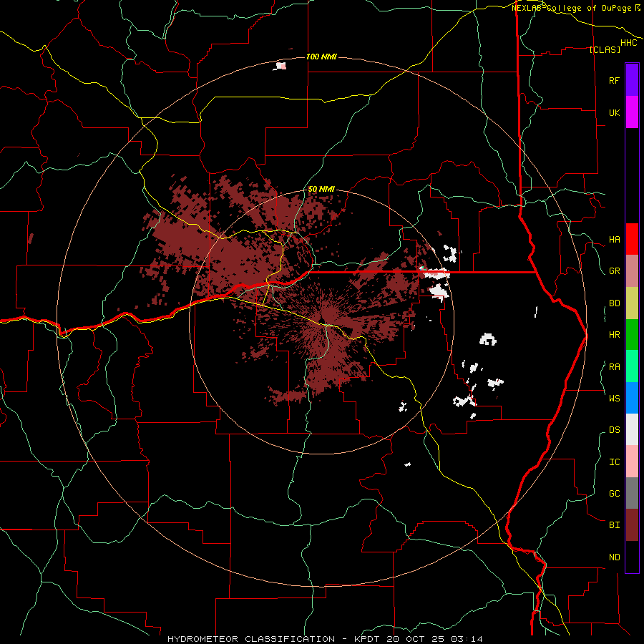Viewport: 644px width, 644px height.
Task: Click the HA red legend swatch
Action: click(632, 239)
